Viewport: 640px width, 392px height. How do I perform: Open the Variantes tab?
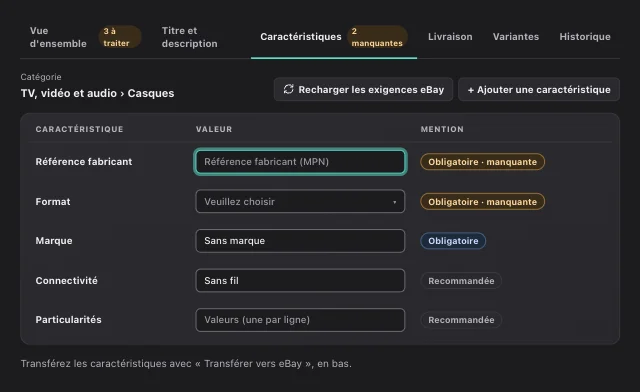coord(516,37)
